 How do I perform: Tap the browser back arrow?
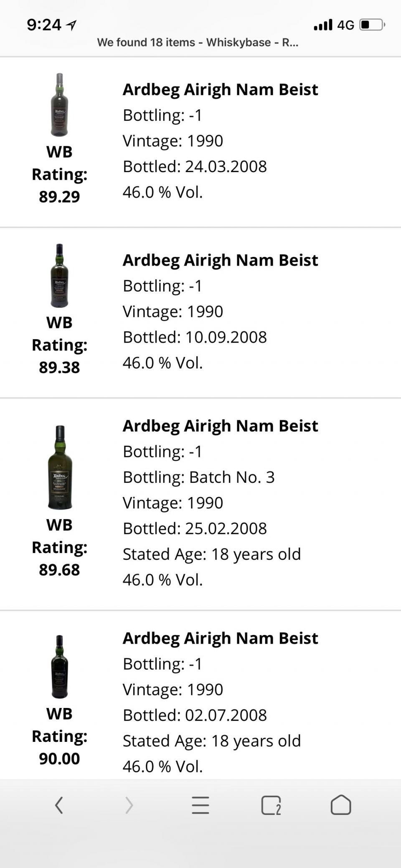[x=59, y=805]
